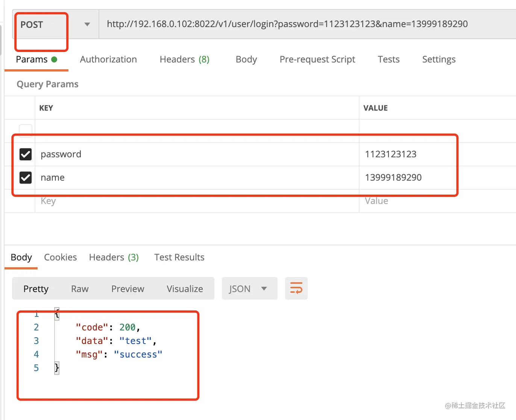Click value 13999189290
The width and height of the screenshot is (516, 420).
coord(393,178)
